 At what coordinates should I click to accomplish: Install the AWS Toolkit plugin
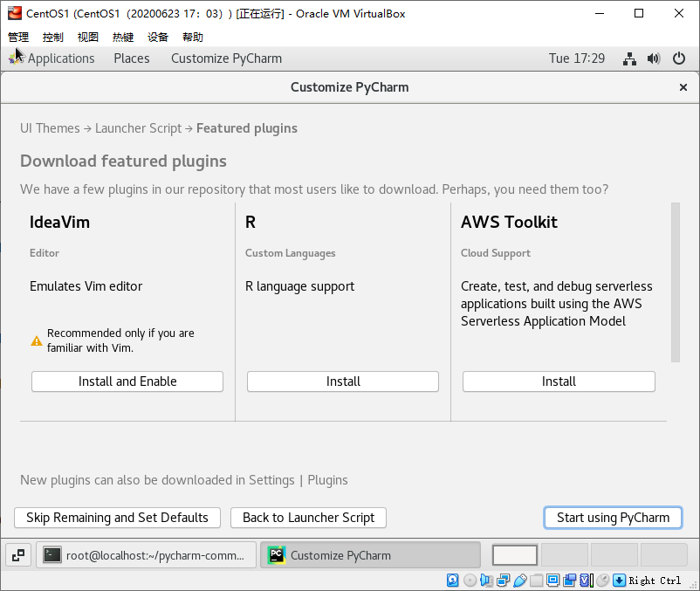(559, 381)
